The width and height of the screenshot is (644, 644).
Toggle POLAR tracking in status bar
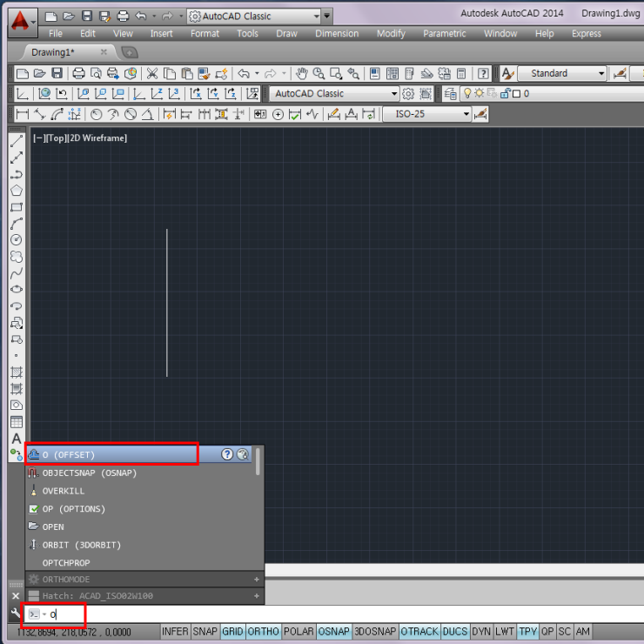[299, 632]
